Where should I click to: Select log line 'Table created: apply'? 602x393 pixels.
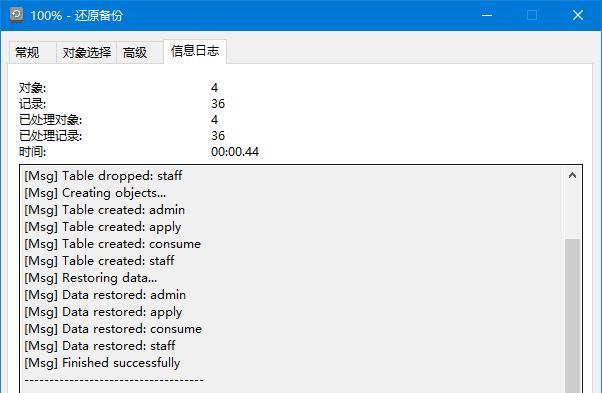103,227
